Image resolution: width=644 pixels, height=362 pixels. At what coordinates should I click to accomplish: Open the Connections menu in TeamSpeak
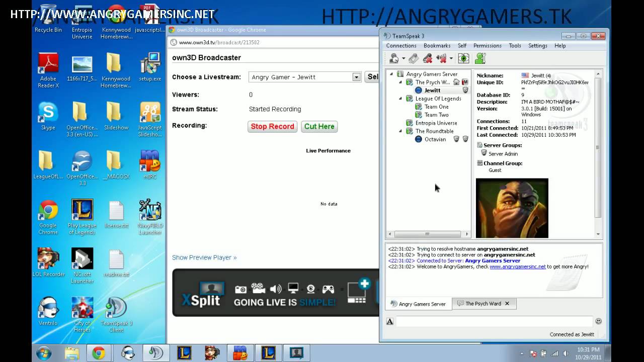pyautogui.click(x=401, y=46)
